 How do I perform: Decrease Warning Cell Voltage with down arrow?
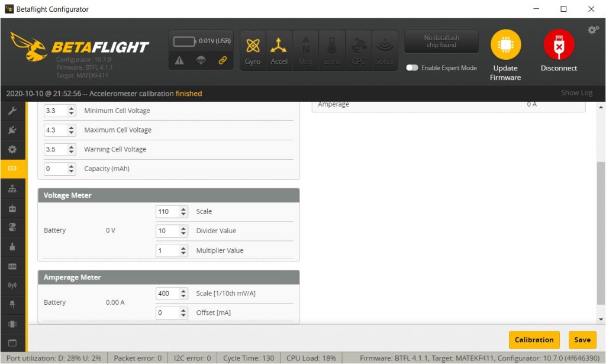point(72,152)
